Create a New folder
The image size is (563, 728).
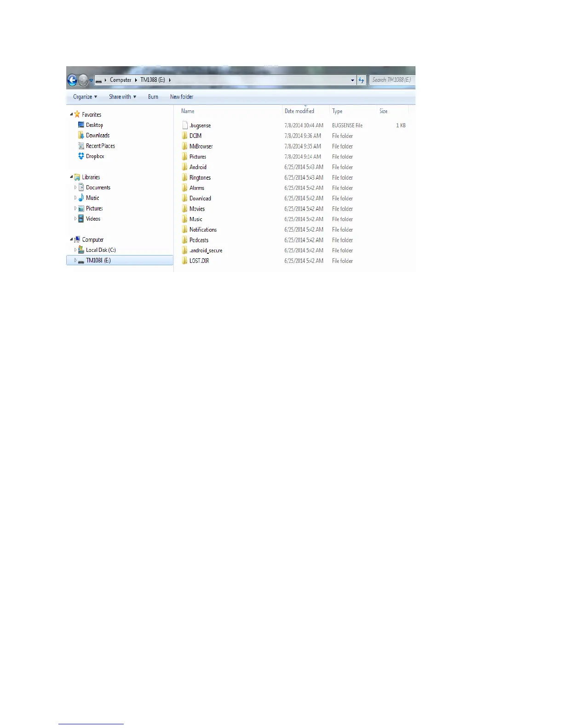coord(182,97)
